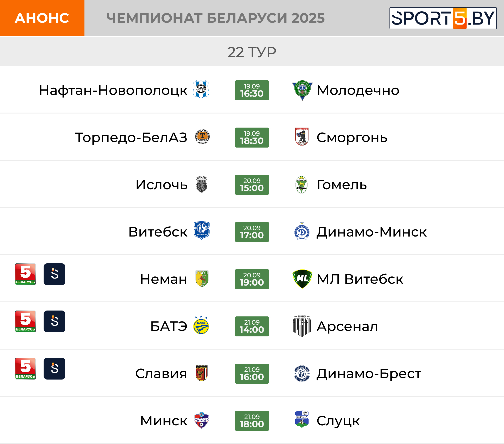Click the 20.09 17:00 time badge

coord(252,232)
